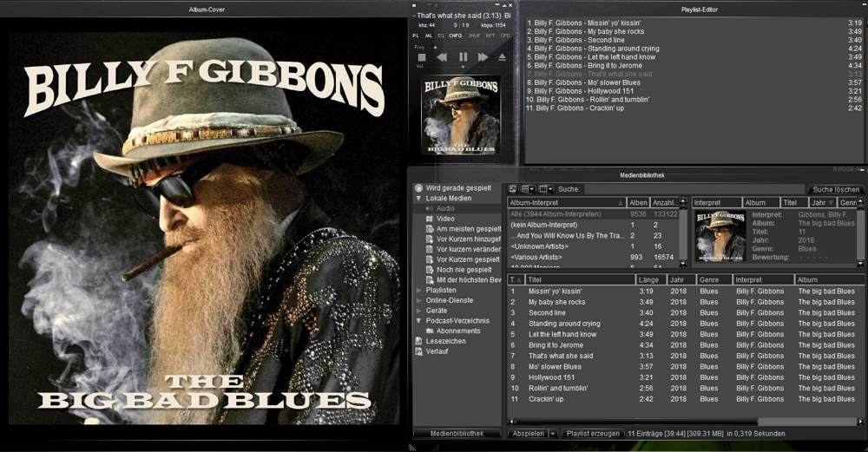
Task: Pause the current song
Action: (463, 57)
